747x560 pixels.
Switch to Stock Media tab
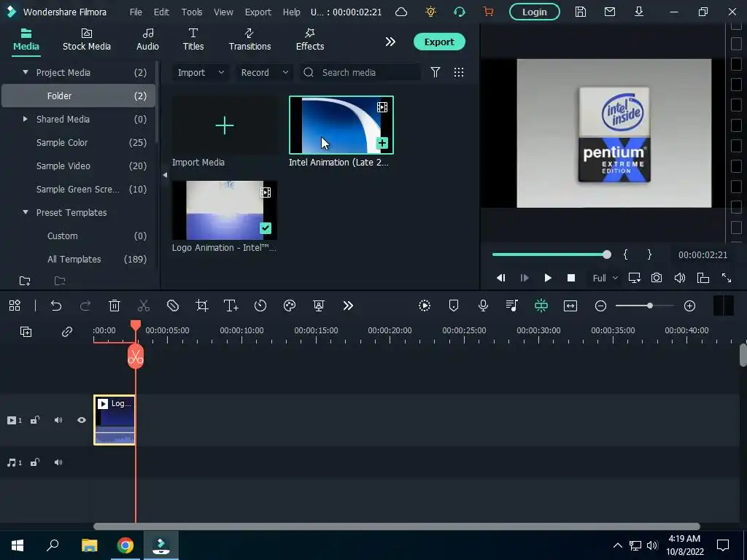click(x=87, y=40)
